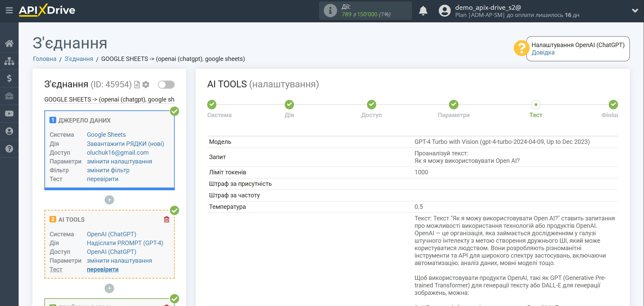Add step after AI TOOLS plus
Image resolution: width=644 pixels, height=306 pixels.
click(x=109, y=288)
